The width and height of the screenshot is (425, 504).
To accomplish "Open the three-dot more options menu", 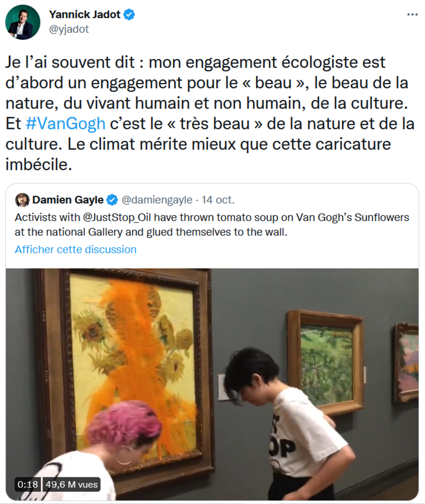I will (412, 15).
